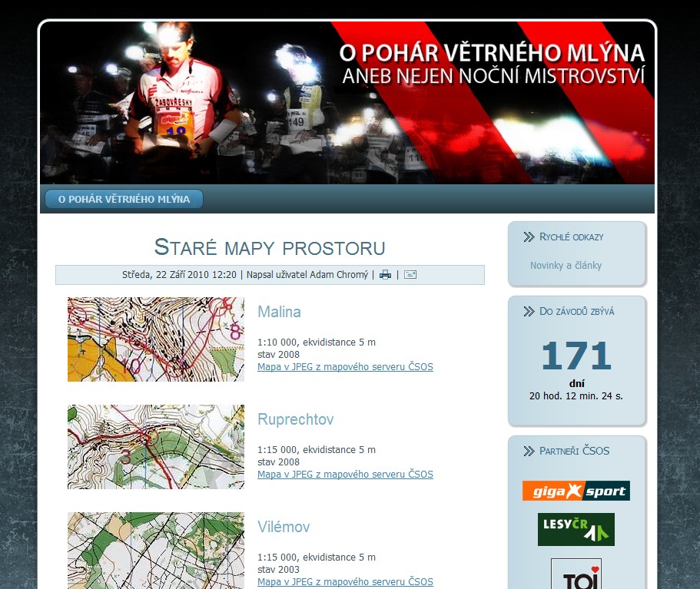Click the Partneři ČSOS heading
Screen dimensions: 700x589
point(574,451)
